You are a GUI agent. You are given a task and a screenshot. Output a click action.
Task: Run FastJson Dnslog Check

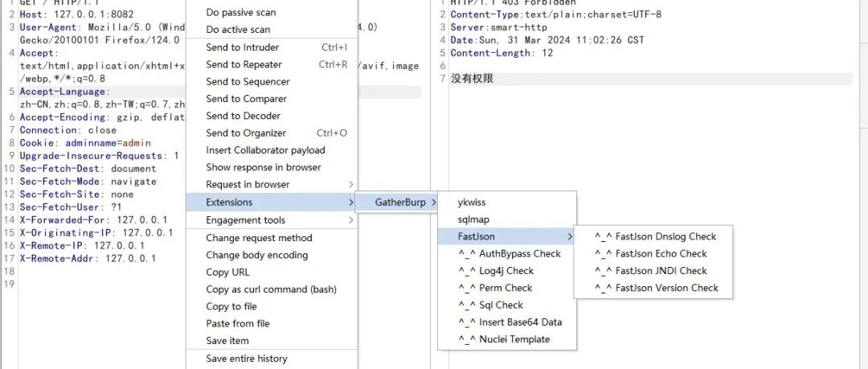(653, 236)
